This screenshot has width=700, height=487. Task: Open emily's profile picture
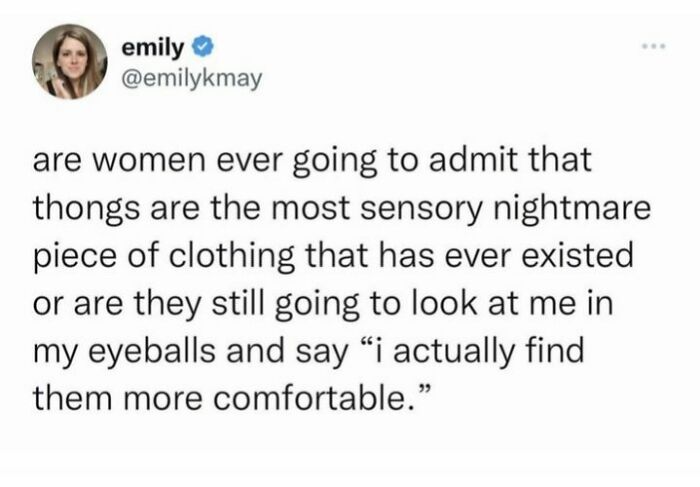(69, 61)
